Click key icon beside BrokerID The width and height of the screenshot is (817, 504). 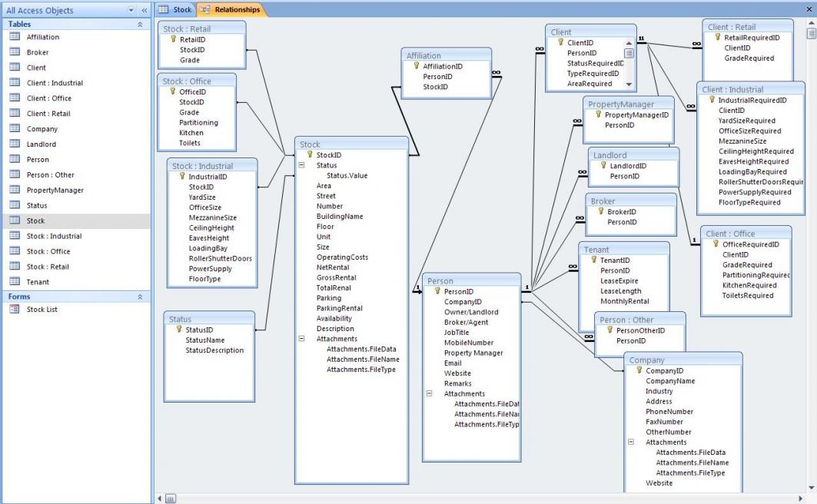[601, 211]
